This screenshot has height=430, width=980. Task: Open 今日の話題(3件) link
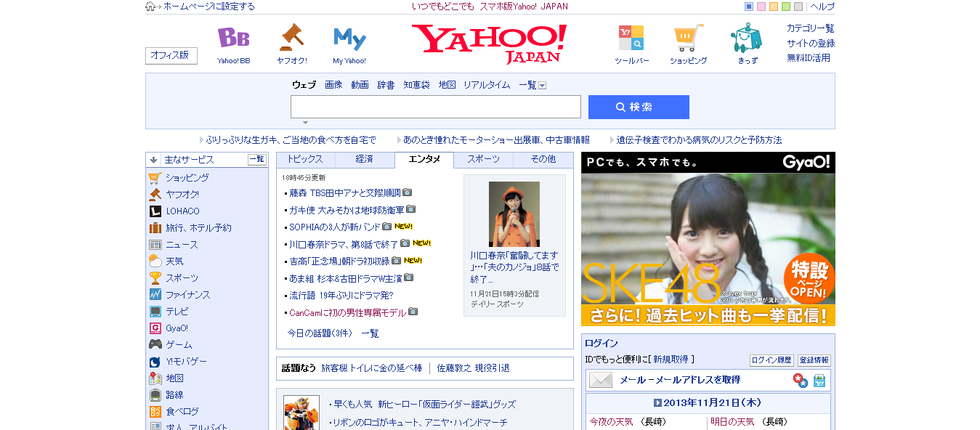click(x=320, y=333)
